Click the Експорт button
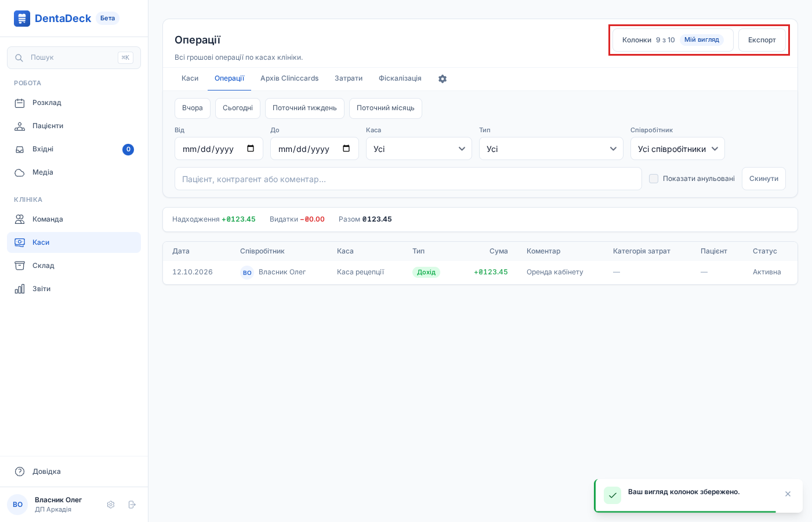812x522 pixels. click(x=762, y=40)
